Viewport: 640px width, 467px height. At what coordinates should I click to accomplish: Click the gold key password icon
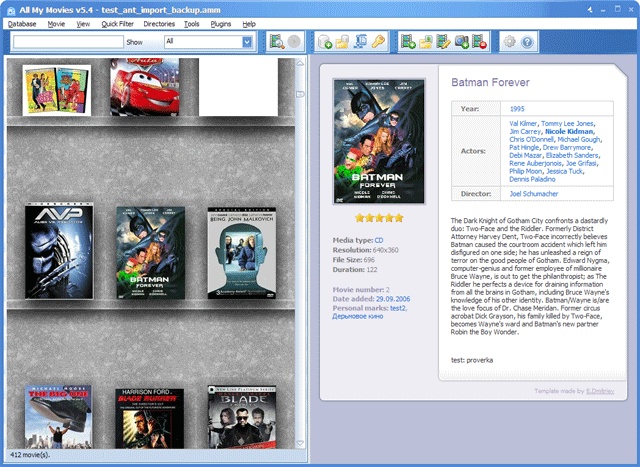(378, 42)
